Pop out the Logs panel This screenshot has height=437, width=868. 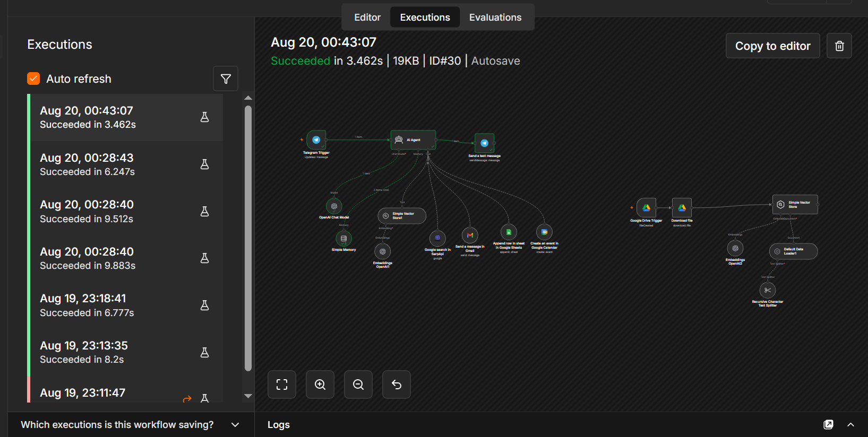click(x=828, y=425)
